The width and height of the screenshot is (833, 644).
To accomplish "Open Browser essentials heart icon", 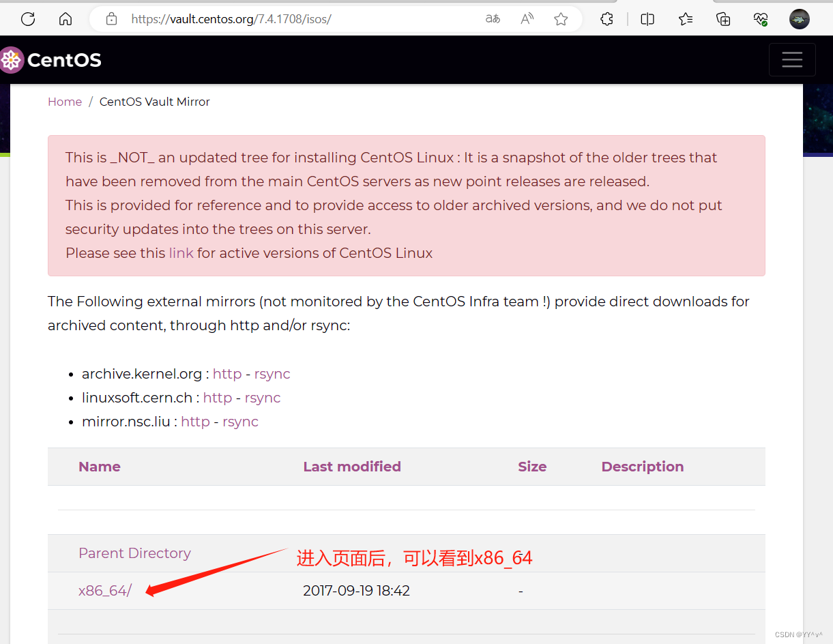I will pyautogui.click(x=761, y=19).
